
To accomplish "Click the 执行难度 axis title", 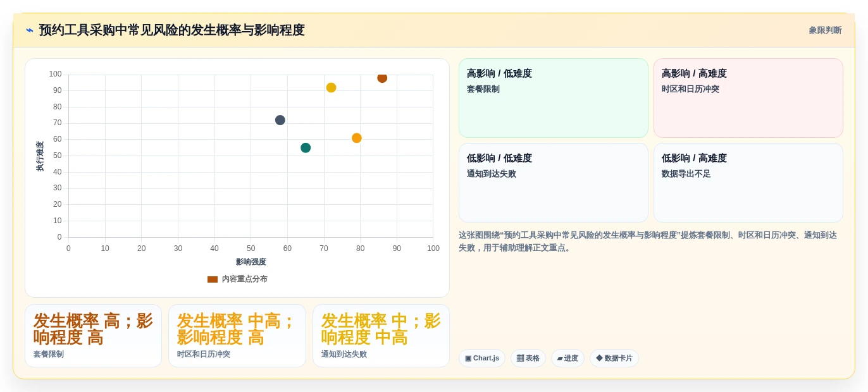I will 40,156.
